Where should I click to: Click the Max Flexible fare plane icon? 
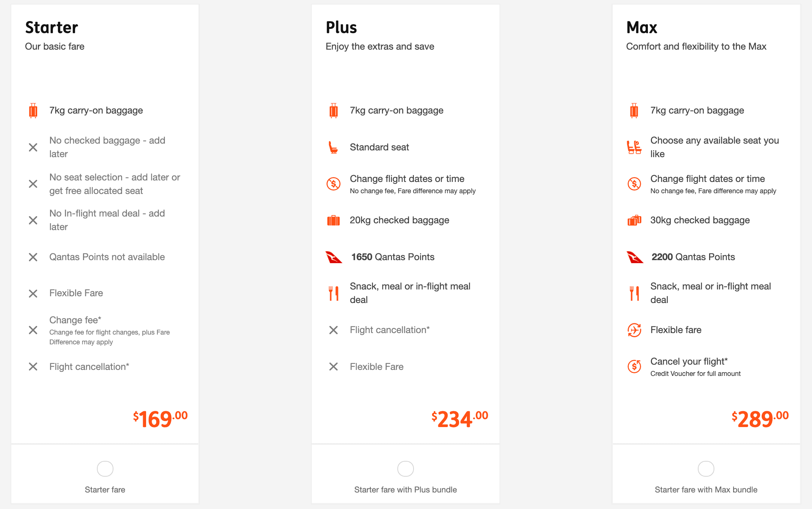click(x=634, y=330)
